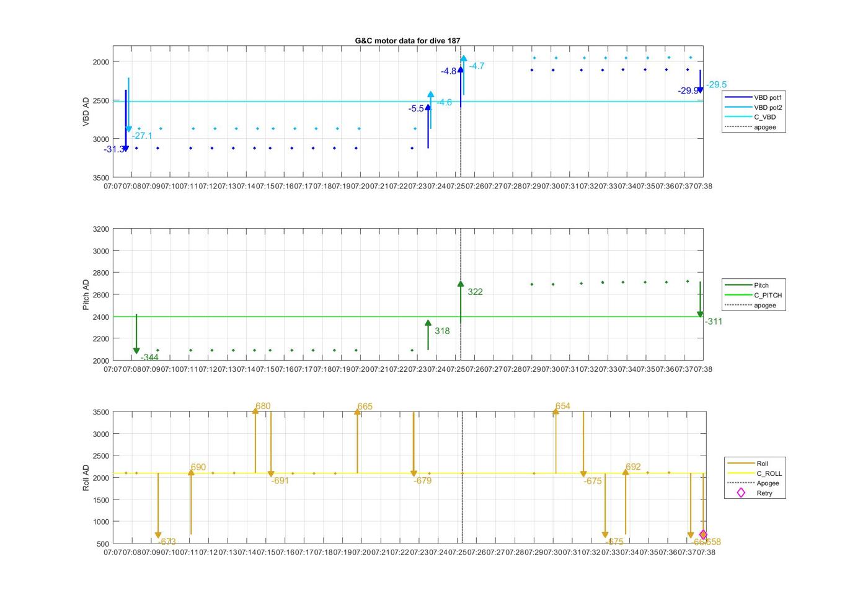Click the '-29.5' data label
Viewport: 868px width, 611px height.
pyautogui.click(x=716, y=84)
